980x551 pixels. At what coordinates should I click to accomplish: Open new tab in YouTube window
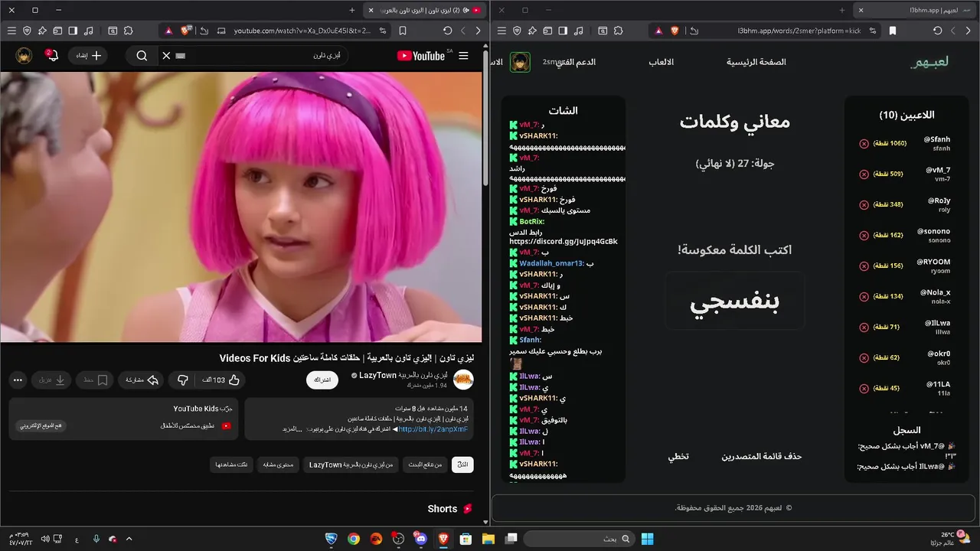coord(352,11)
